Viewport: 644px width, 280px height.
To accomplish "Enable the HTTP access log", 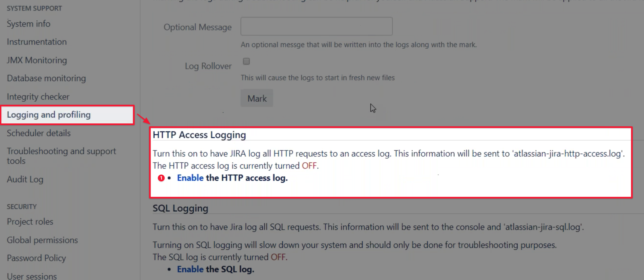I will point(190,178).
